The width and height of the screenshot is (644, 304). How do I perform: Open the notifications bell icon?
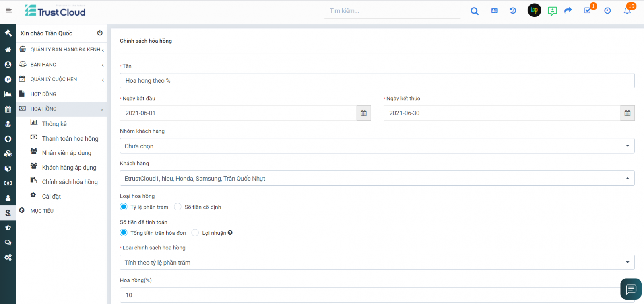[627, 11]
